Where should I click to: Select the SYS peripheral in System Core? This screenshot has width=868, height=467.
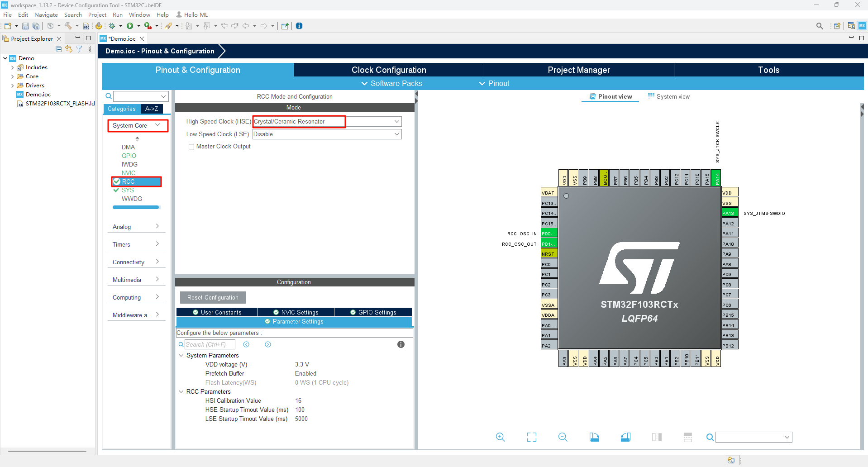(x=128, y=190)
